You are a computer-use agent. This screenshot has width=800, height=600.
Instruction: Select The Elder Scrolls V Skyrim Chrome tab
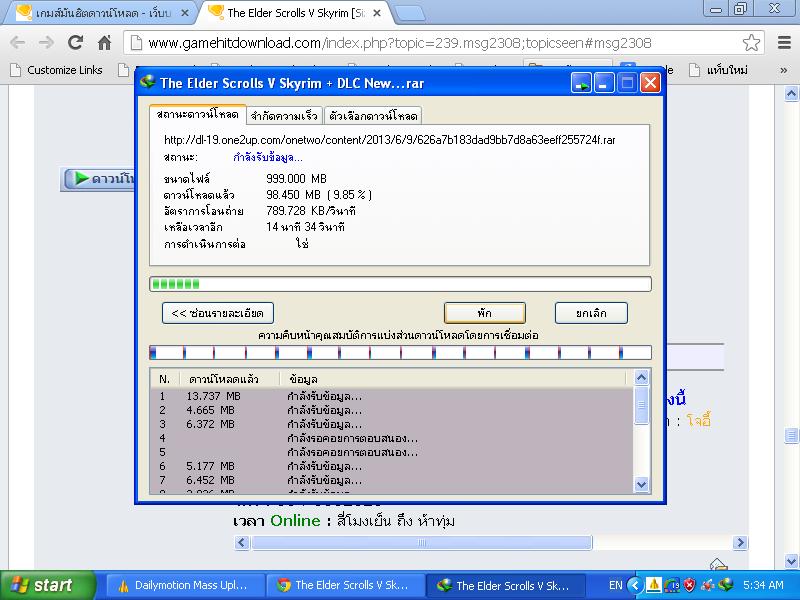tap(296, 13)
